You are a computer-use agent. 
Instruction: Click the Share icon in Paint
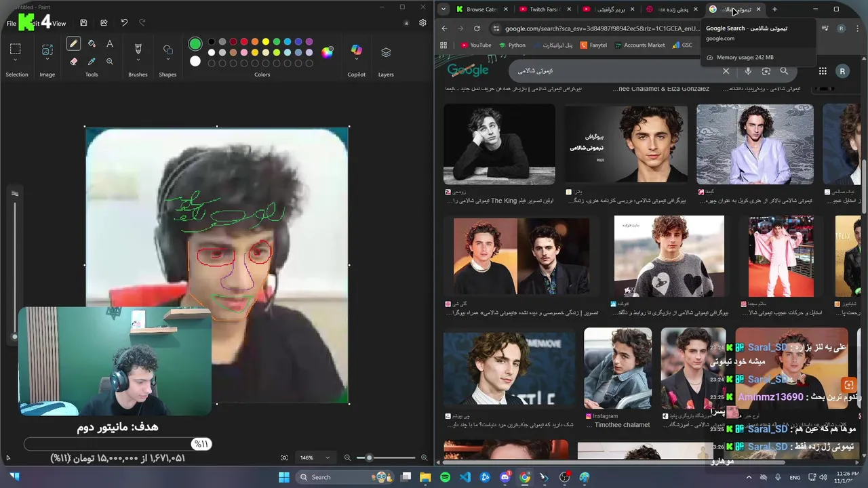pos(104,23)
